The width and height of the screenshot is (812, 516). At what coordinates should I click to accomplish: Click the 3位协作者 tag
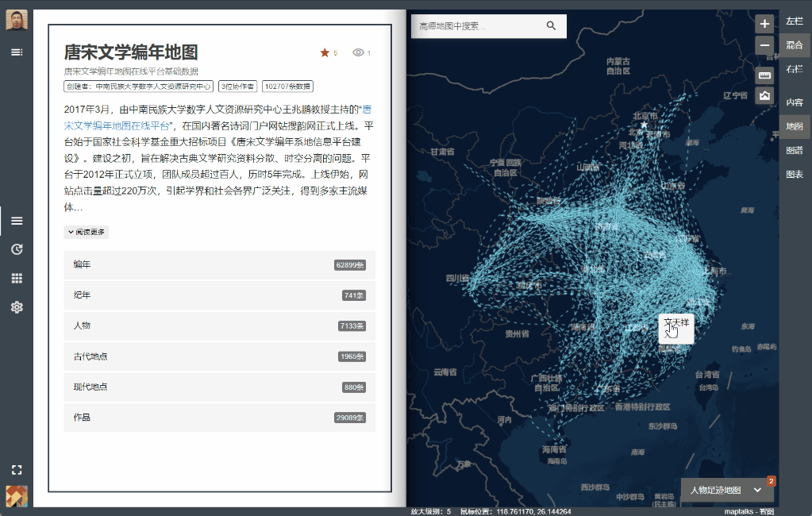pyautogui.click(x=237, y=87)
